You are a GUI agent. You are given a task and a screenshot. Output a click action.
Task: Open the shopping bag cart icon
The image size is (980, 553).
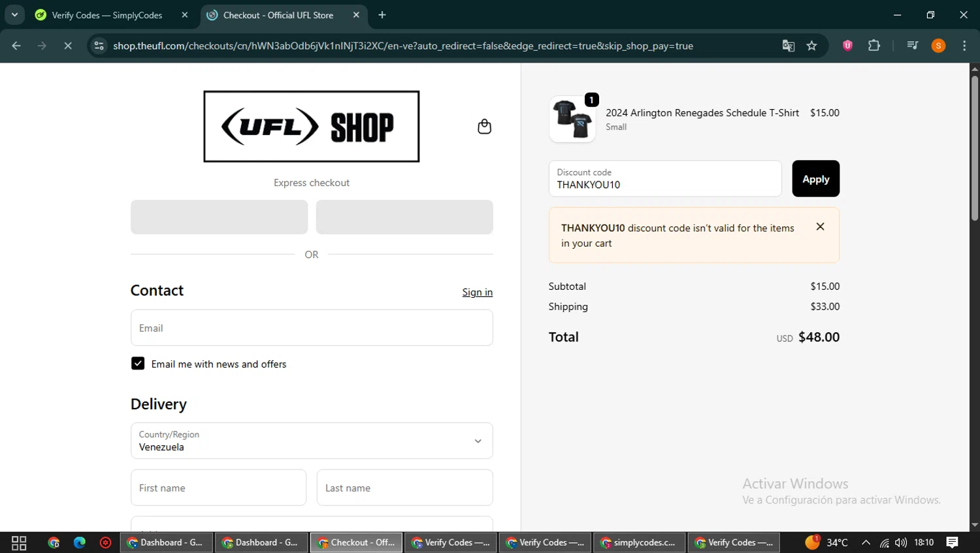(484, 126)
